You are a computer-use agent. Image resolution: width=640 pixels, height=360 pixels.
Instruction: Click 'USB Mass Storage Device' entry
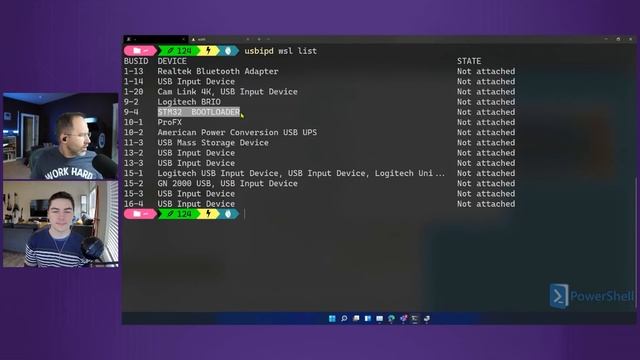point(213,143)
